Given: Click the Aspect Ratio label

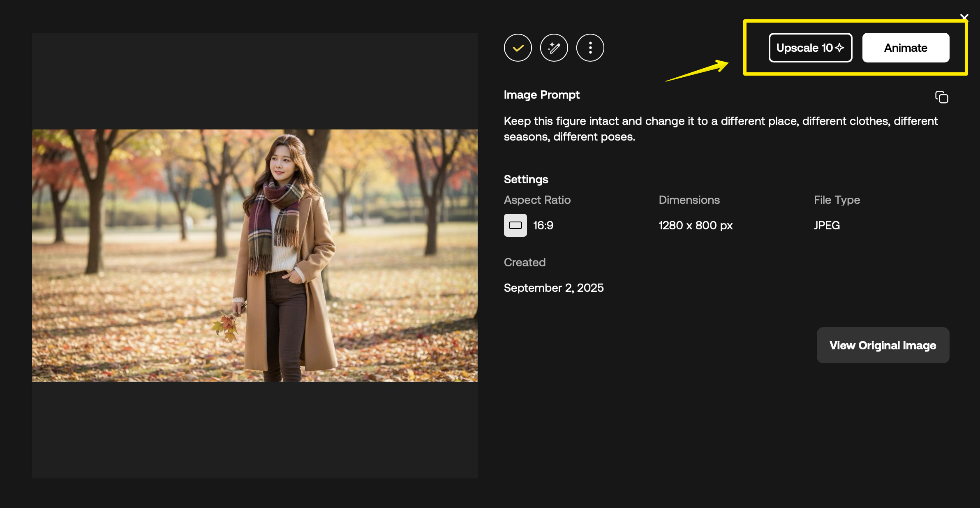Looking at the screenshot, I should tap(537, 200).
